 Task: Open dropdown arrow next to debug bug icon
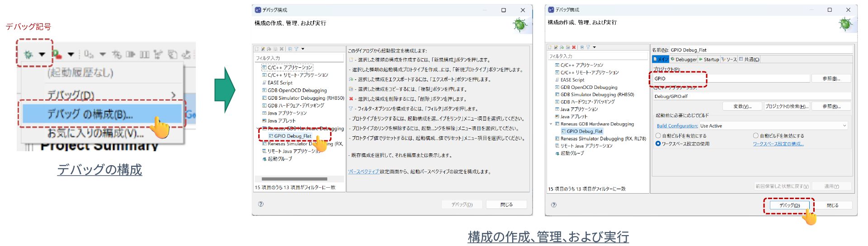(42, 55)
